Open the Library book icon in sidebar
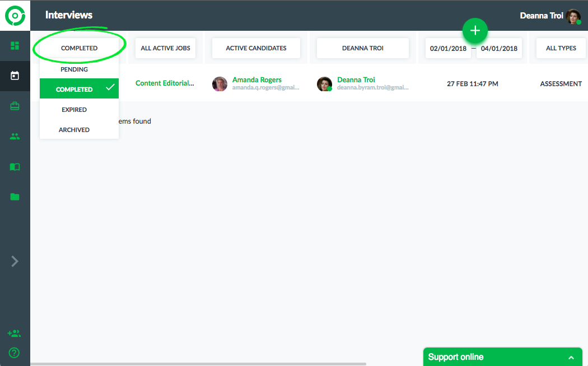Viewport: 588px width, 366px height. pyautogui.click(x=15, y=167)
